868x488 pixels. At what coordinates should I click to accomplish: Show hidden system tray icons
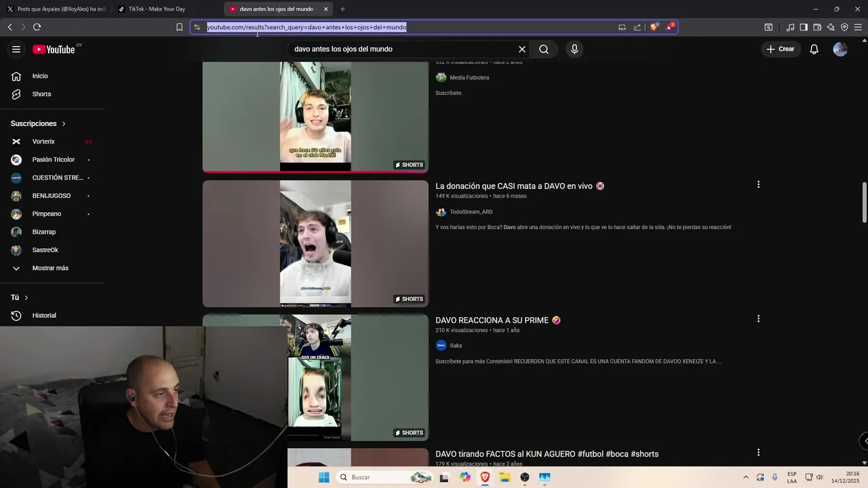point(746,477)
